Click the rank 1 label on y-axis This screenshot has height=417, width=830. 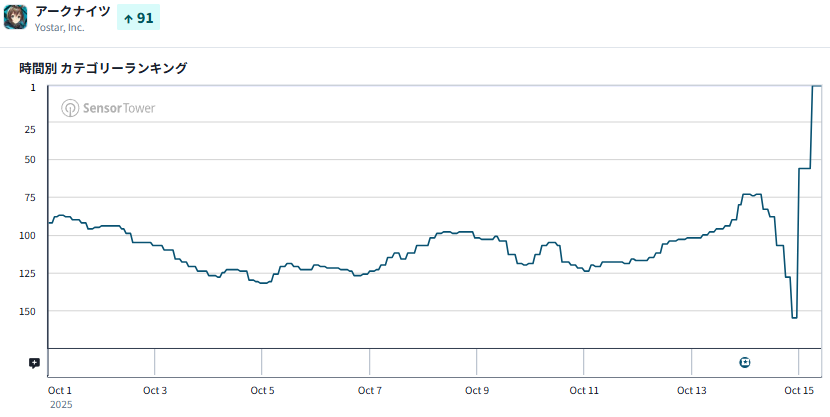click(x=33, y=87)
